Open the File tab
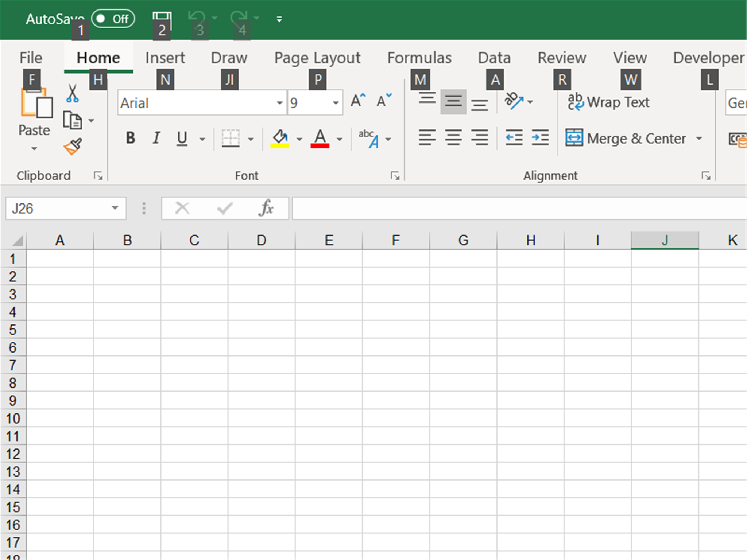This screenshot has height=560, width=747. (31, 58)
